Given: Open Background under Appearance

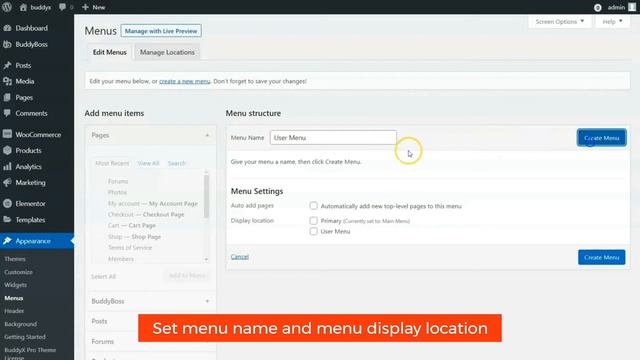Looking at the screenshot, I should coord(20,324).
